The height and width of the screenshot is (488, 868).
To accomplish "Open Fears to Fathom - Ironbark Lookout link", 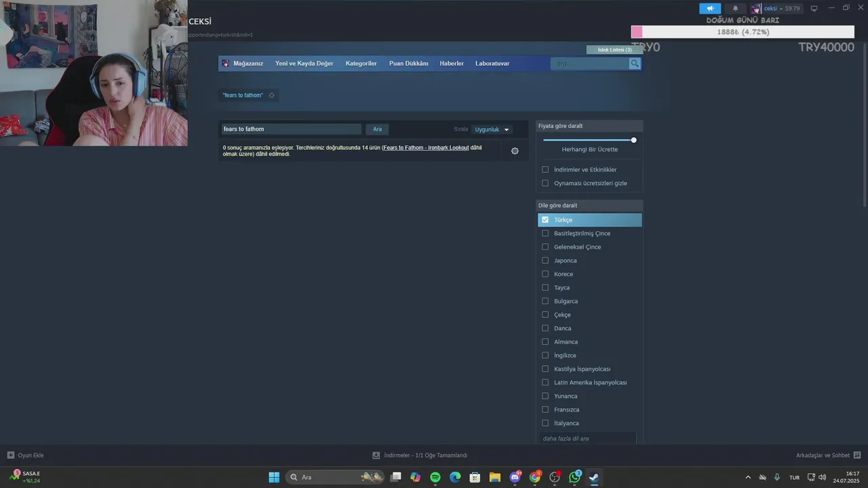I will click(426, 148).
